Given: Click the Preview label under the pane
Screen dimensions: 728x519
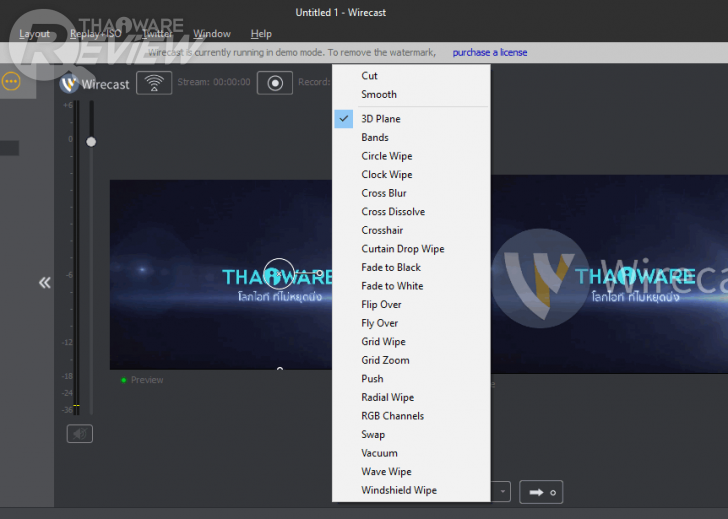Looking at the screenshot, I should pyautogui.click(x=147, y=380).
